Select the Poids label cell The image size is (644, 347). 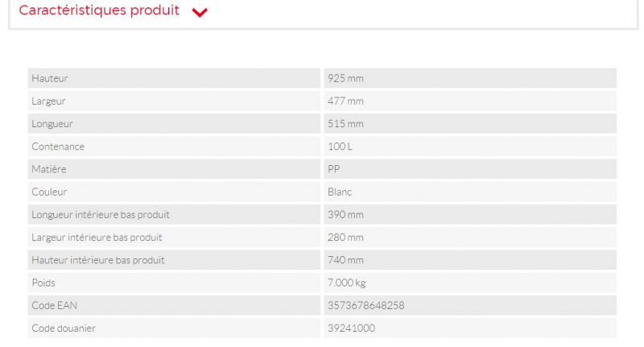pyautogui.click(x=43, y=283)
